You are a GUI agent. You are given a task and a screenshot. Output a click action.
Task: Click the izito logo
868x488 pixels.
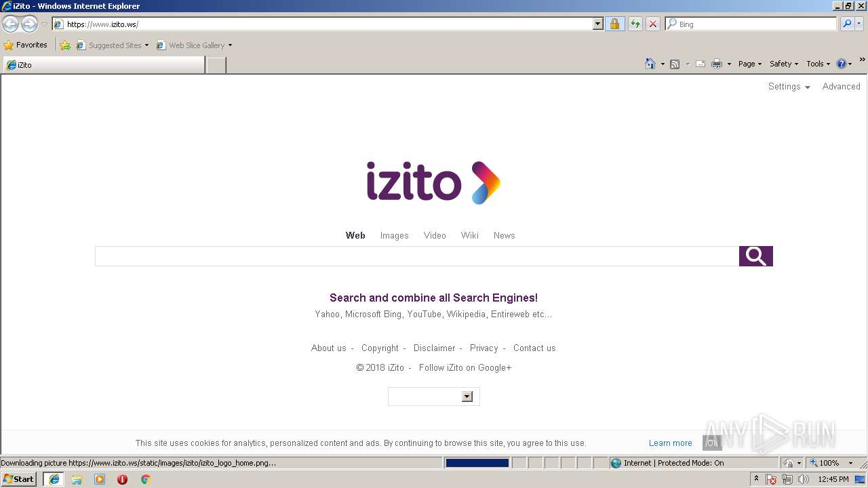(x=433, y=182)
